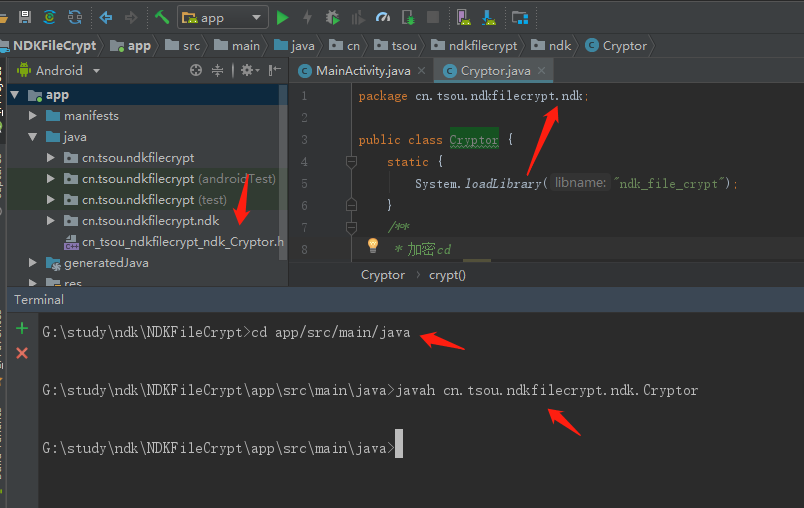804x508 pixels.
Task: Switch to Cryptor.java tab
Action: coord(495,71)
